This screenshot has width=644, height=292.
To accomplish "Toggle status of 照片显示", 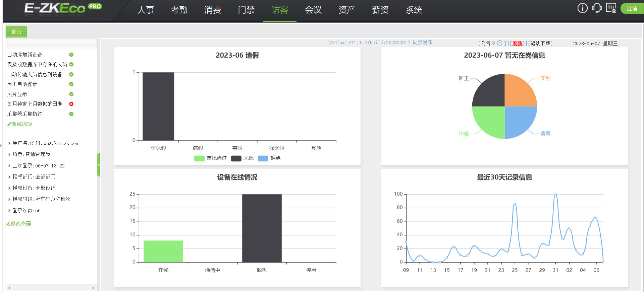I will point(71,94).
